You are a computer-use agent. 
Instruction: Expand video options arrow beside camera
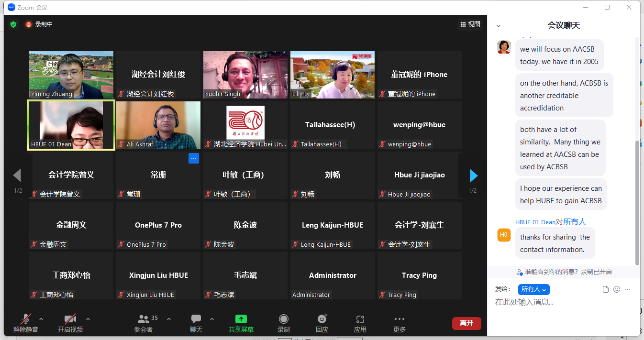tap(88, 319)
